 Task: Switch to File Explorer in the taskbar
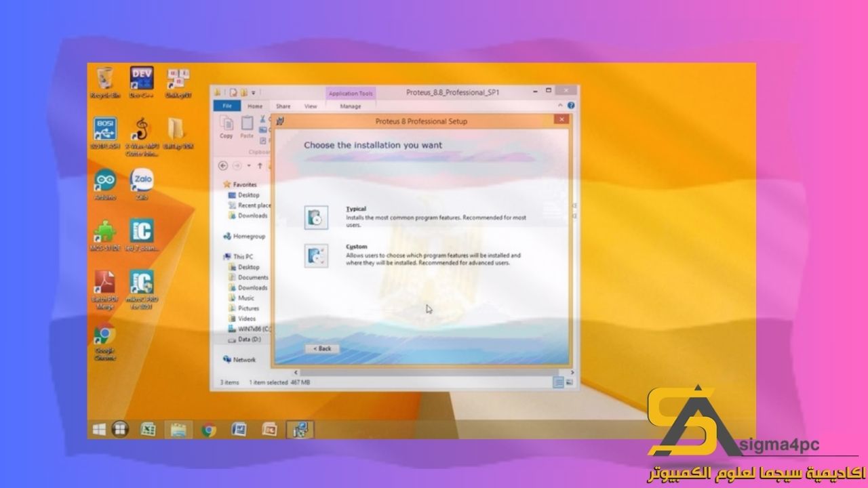[178, 429]
